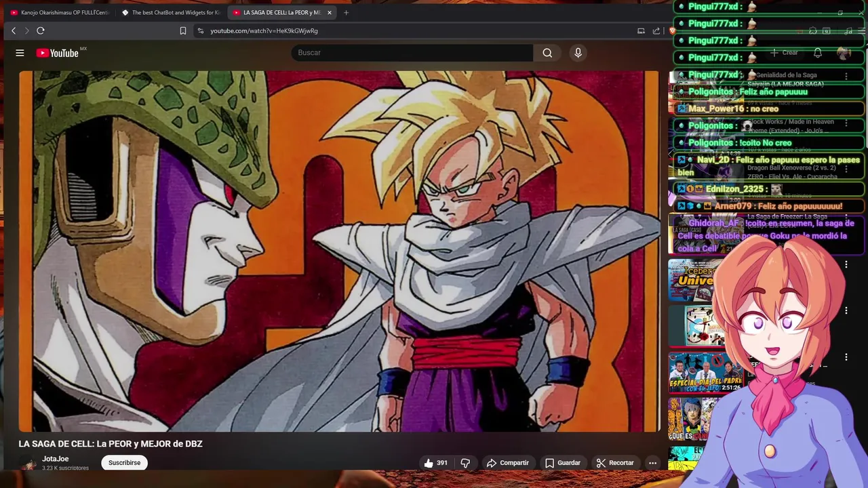
Task: Reload the current page
Action: pyautogui.click(x=41, y=30)
